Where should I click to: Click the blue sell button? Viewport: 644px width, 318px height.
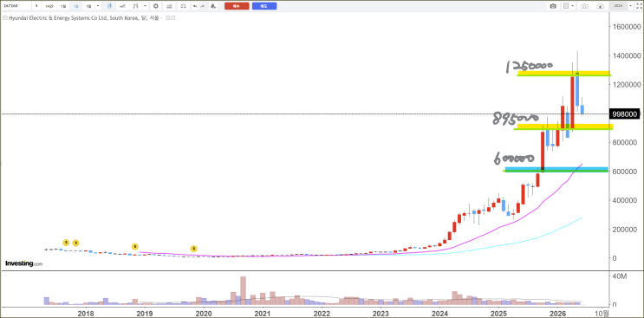tap(264, 6)
